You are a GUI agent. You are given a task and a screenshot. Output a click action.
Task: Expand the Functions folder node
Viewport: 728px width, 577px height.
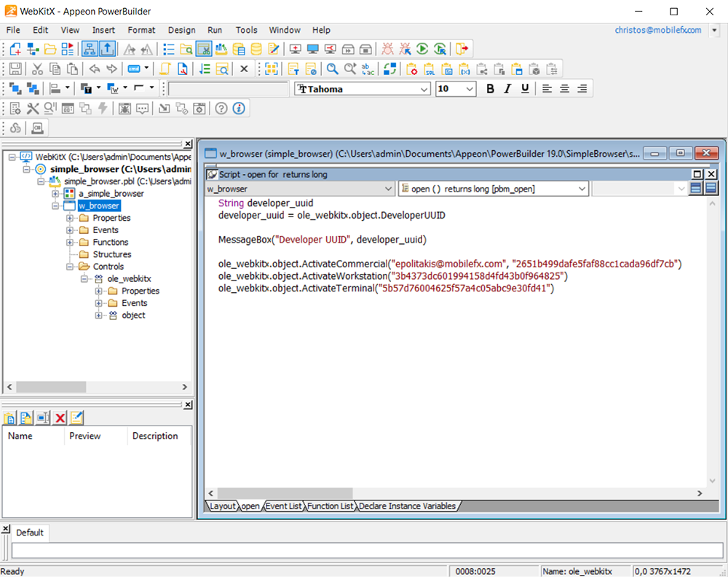click(x=70, y=242)
